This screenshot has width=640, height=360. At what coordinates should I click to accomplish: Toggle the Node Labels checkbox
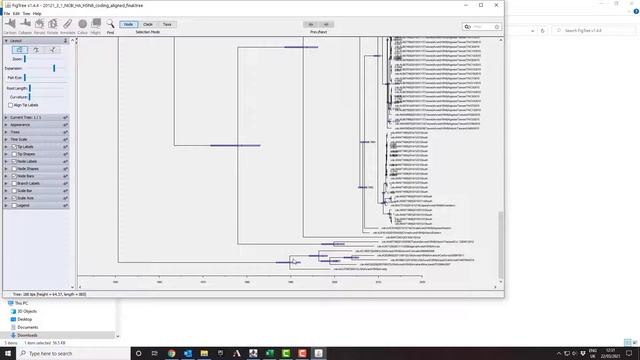coord(14,162)
